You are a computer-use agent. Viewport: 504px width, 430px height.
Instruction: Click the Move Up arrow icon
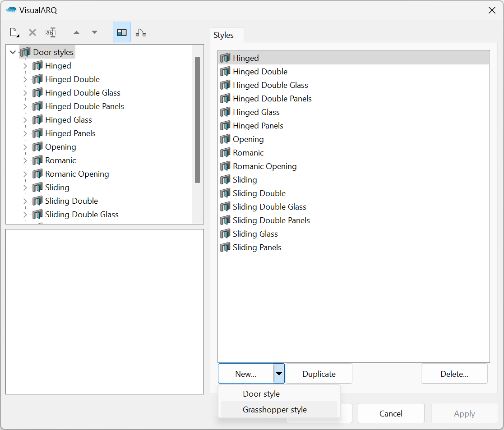tap(77, 32)
